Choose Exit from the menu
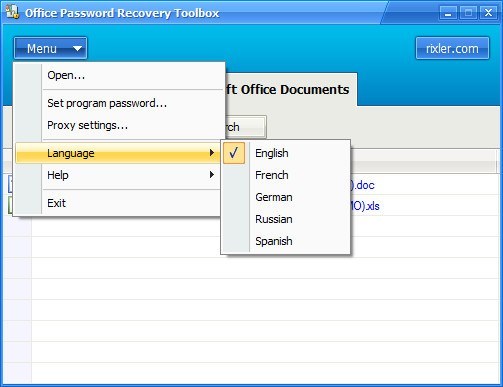Screen dimensions: 503x387 tap(117, 203)
